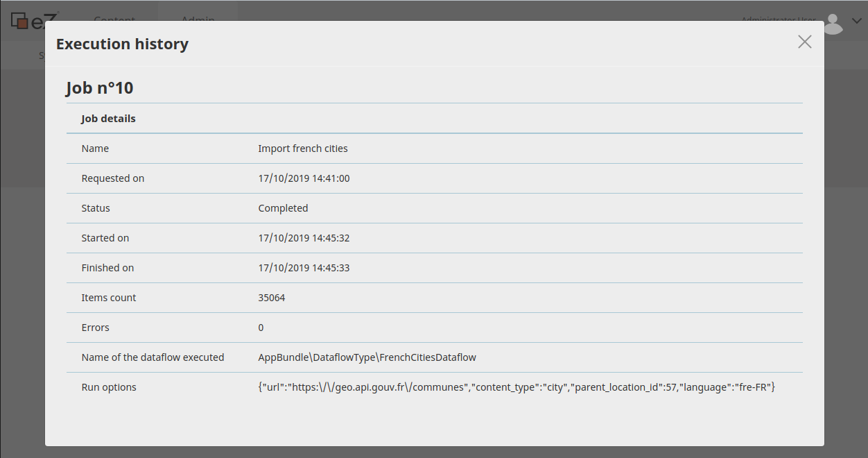The image size is (868, 458).
Task: Click the Completed status value
Action: (x=283, y=208)
